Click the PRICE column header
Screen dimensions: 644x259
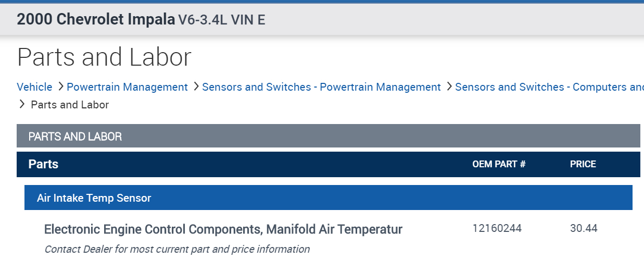click(583, 164)
